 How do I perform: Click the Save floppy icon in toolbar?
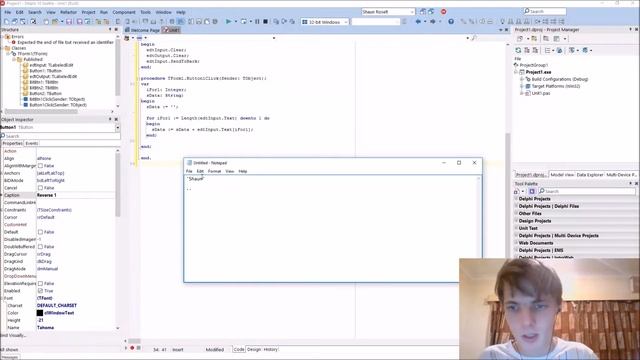tap(69, 22)
